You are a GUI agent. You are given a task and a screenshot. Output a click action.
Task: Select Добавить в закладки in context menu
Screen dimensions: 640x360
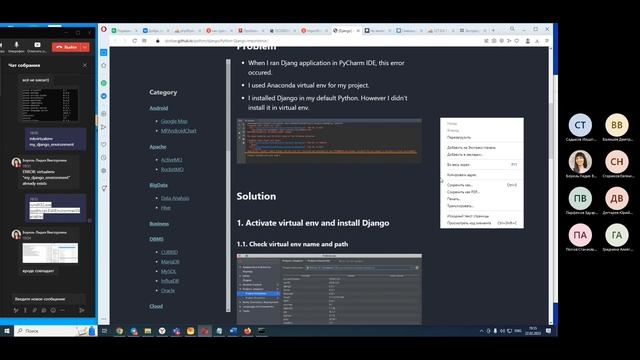(482, 155)
